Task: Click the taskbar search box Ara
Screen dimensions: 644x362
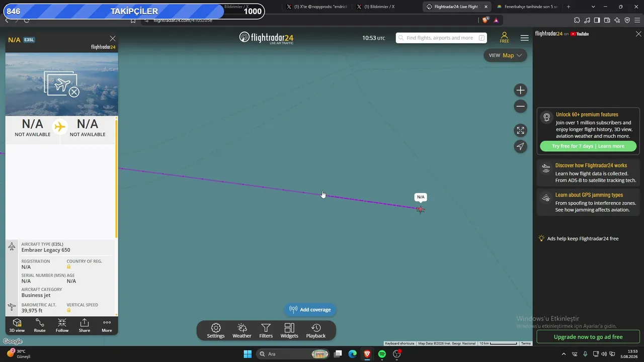Action: click(x=293, y=354)
